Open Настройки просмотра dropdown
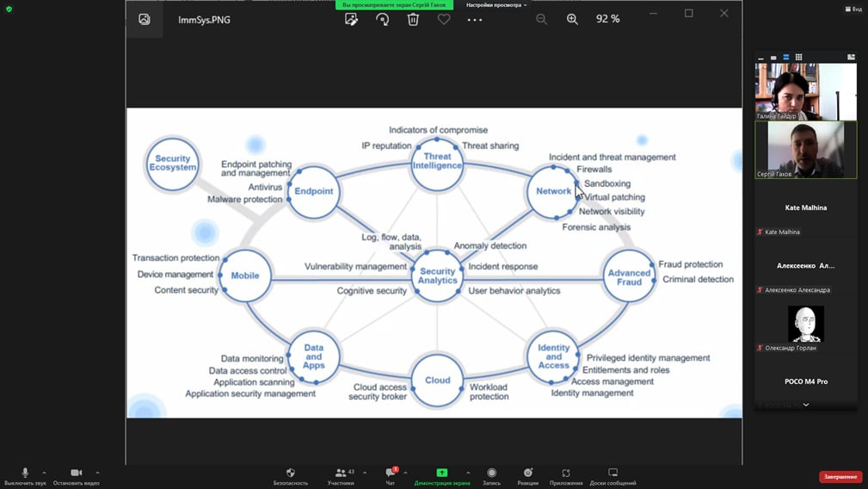This screenshot has width=868, height=489. 496,5
